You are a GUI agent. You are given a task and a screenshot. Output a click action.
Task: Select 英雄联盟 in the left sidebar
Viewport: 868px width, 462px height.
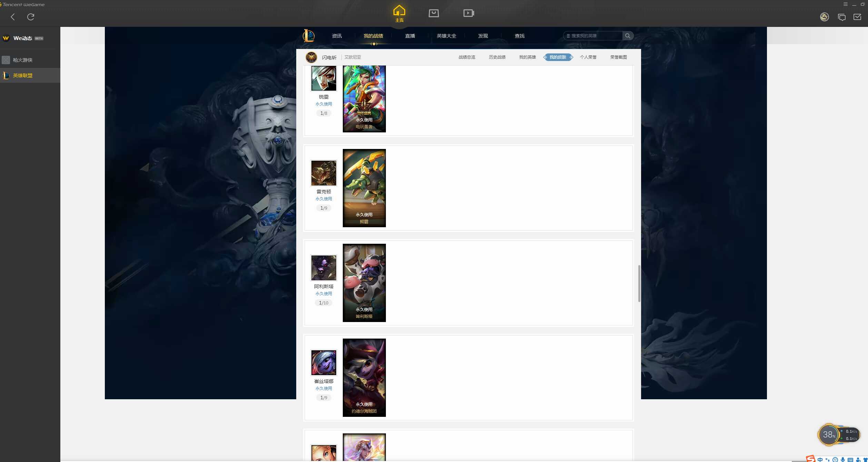click(x=23, y=76)
